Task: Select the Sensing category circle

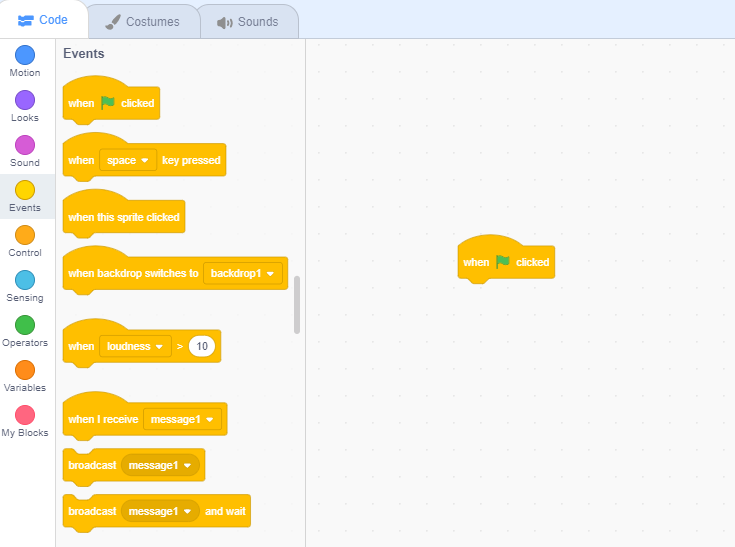Action: 25,280
